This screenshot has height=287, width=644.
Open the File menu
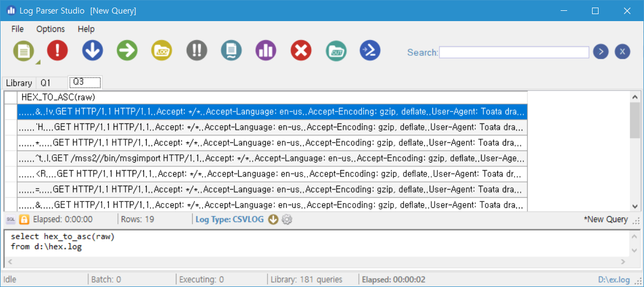coord(18,29)
